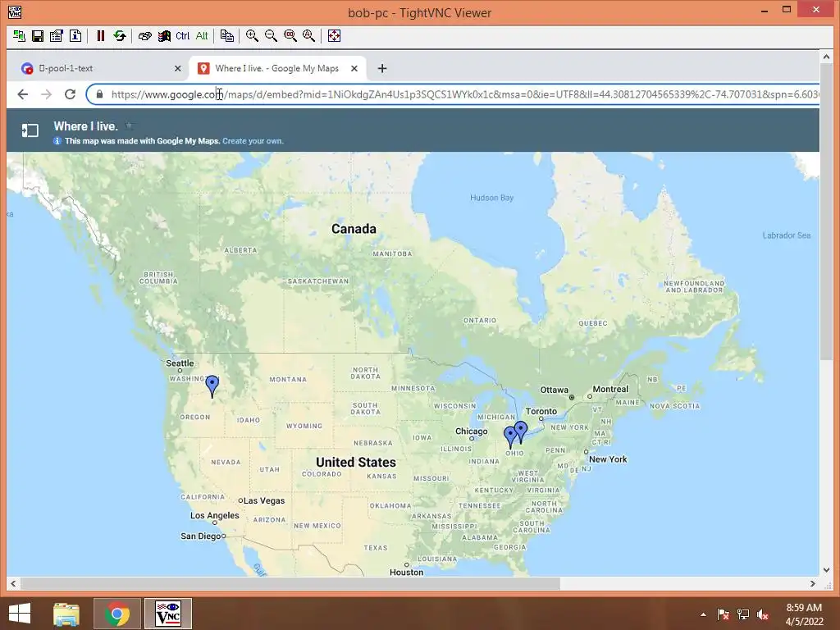
Task: Switch to full screen with the arrows icon
Action: pos(334,36)
